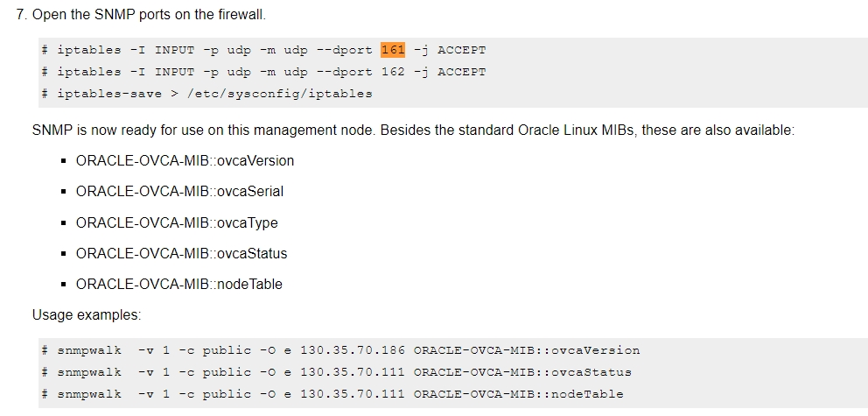This screenshot has height=416, width=868.
Task: Click ORACLE-OVCA-MIB::ovcaSerial list item
Action: 179,192
